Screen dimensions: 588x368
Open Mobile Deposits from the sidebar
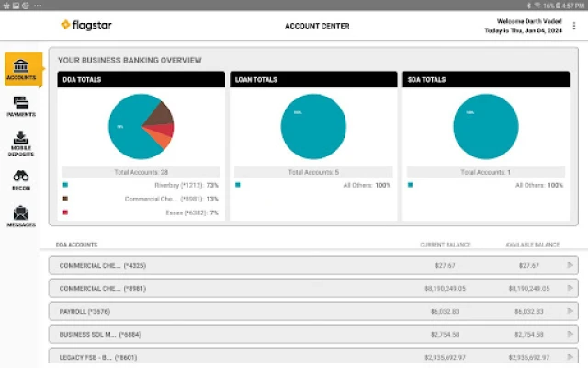[x=21, y=141]
